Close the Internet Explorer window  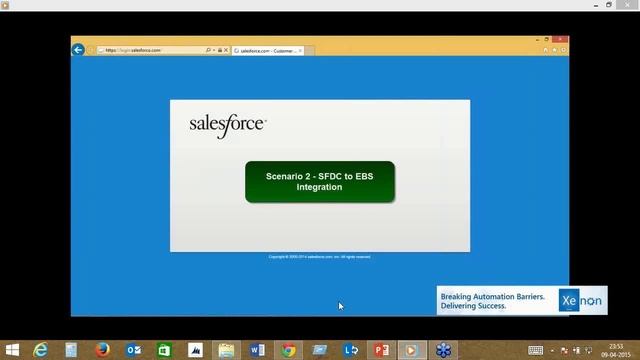[x=560, y=39]
